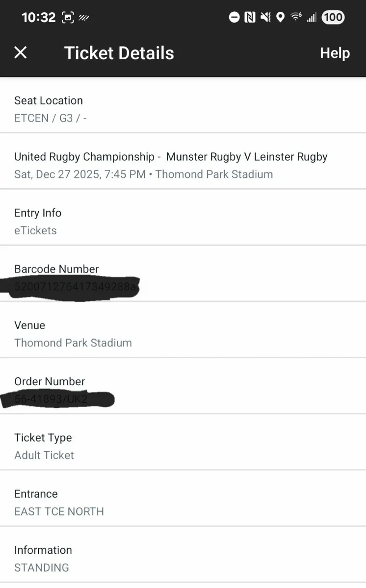
Task: Select the muted sound status icon
Action: (x=265, y=17)
